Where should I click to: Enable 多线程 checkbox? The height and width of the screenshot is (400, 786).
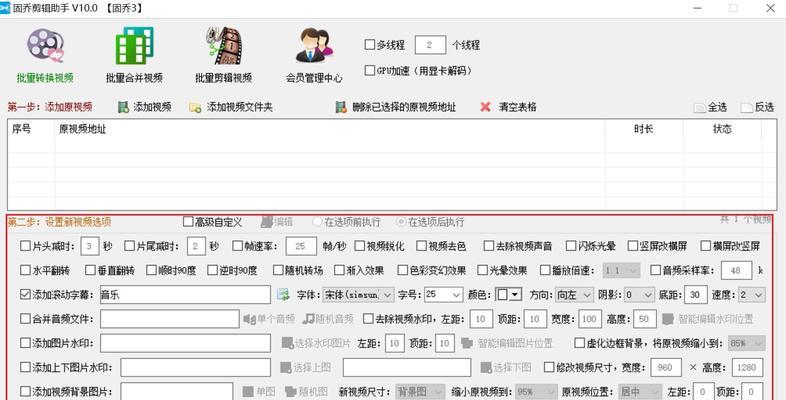pos(369,45)
